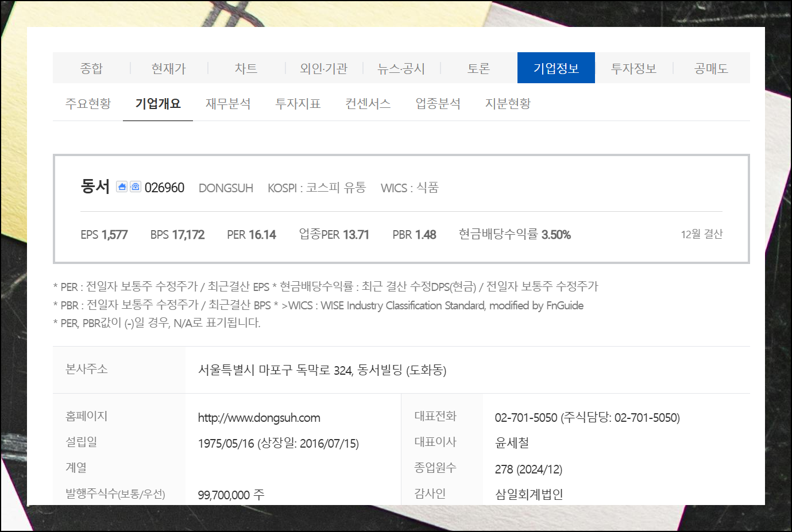Click the PER 16.14 value
Viewport: 792px width, 532px height.
(252, 235)
